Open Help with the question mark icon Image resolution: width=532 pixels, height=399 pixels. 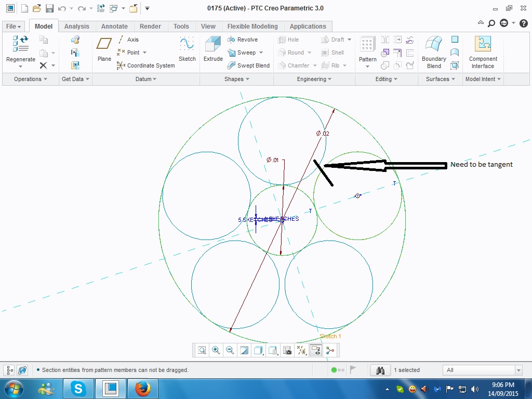click(524, 23)
